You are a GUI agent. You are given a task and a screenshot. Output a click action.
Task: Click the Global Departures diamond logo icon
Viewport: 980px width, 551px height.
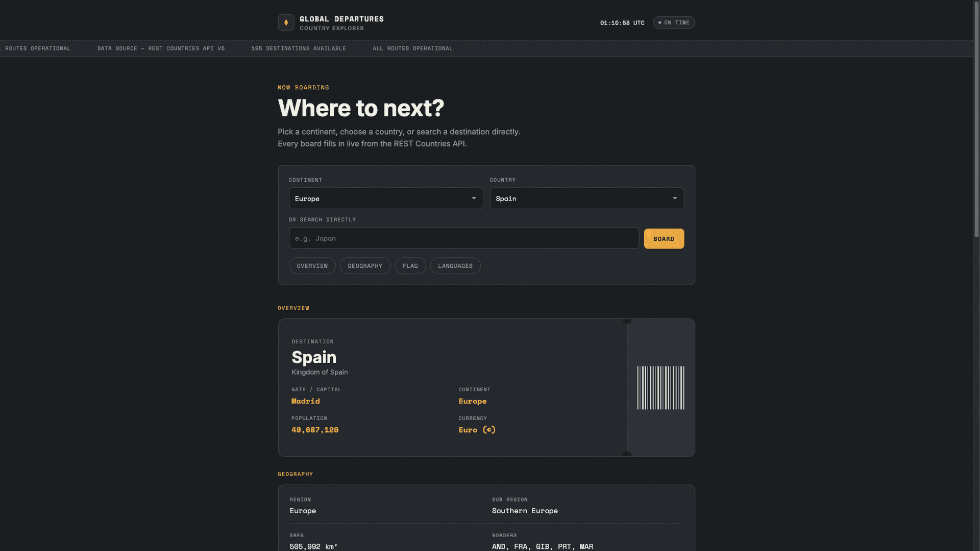[x=286, y=22]
